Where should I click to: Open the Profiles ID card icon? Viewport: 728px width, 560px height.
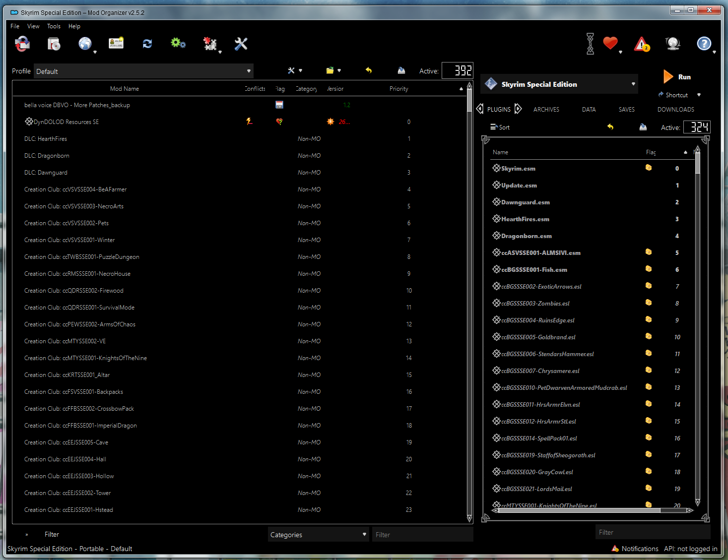click(x=116, y=44)
